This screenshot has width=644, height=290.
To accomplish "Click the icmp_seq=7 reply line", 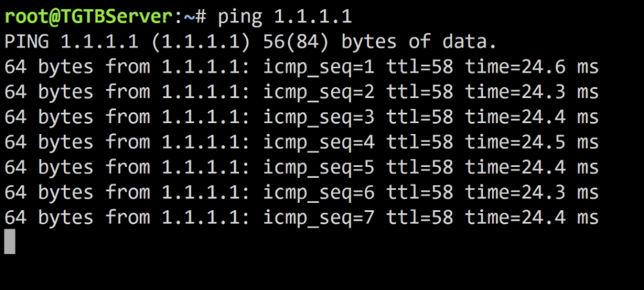I will pyautogui.click(x=301, y=218).
